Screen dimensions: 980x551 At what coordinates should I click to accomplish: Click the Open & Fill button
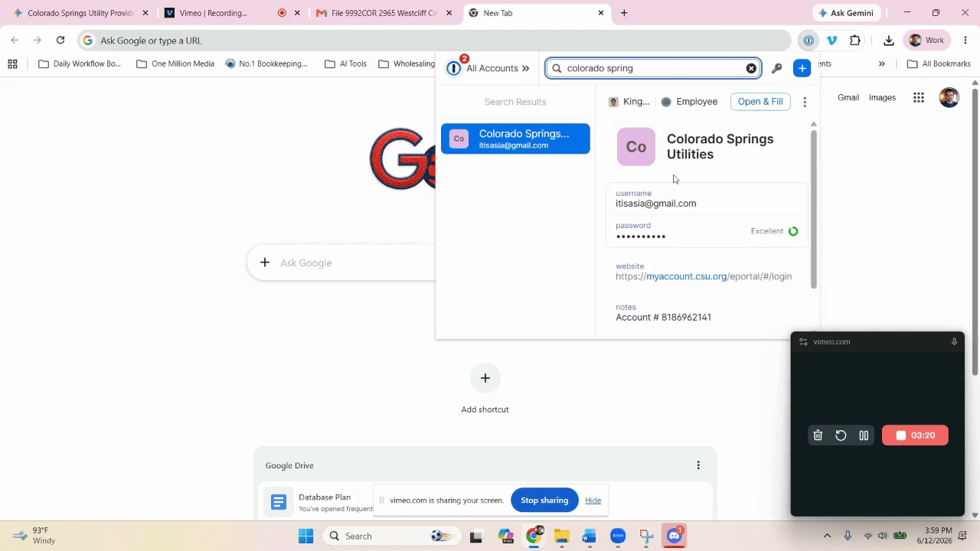pyautogui.click(x=760, y=102)
